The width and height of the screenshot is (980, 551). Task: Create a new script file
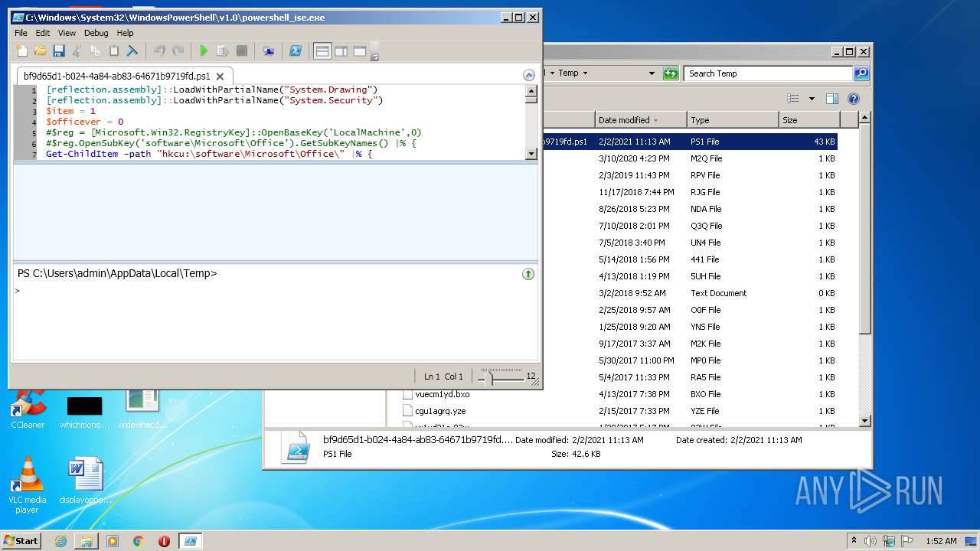pyautogui.click(x=21, y=51)
